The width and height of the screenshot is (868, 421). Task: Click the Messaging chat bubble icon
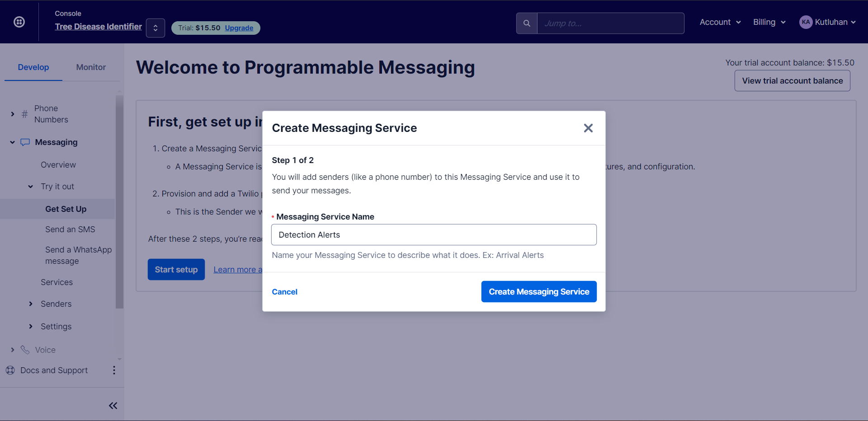[x=25, y=142]
